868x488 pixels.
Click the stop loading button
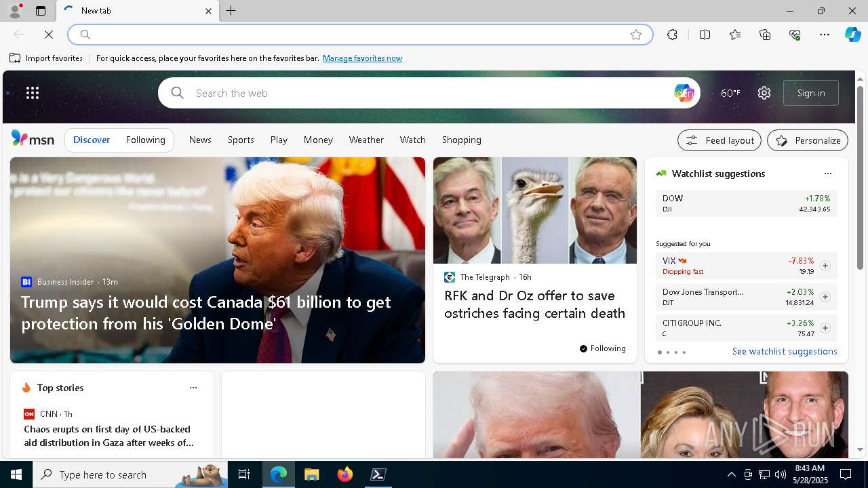49,35
